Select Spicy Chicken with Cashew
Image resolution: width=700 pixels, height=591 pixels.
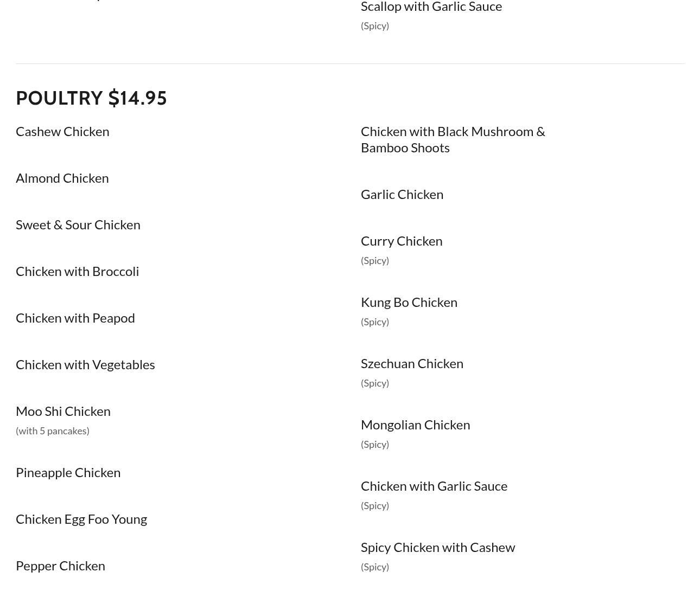coord(438,548)
